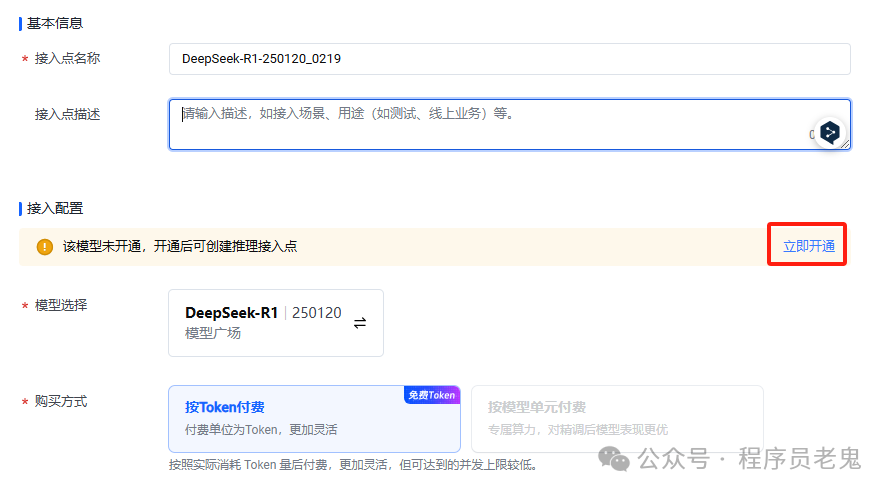This screenshot has height=494, width=890.
Task: Click the 基本信息 section heading
Action: pyautogui.click(x=54, y=23)
